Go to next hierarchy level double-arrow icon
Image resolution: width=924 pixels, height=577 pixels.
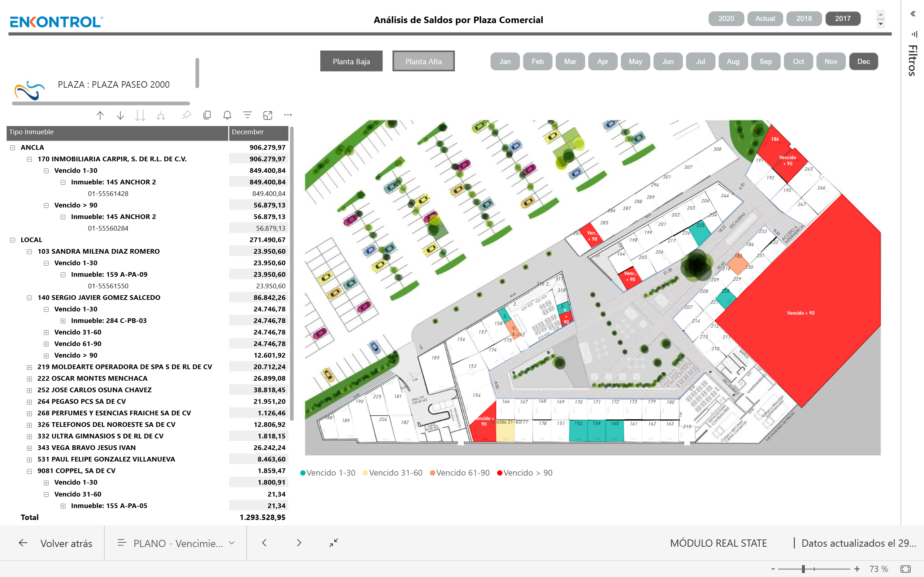[x=140, y=115]
